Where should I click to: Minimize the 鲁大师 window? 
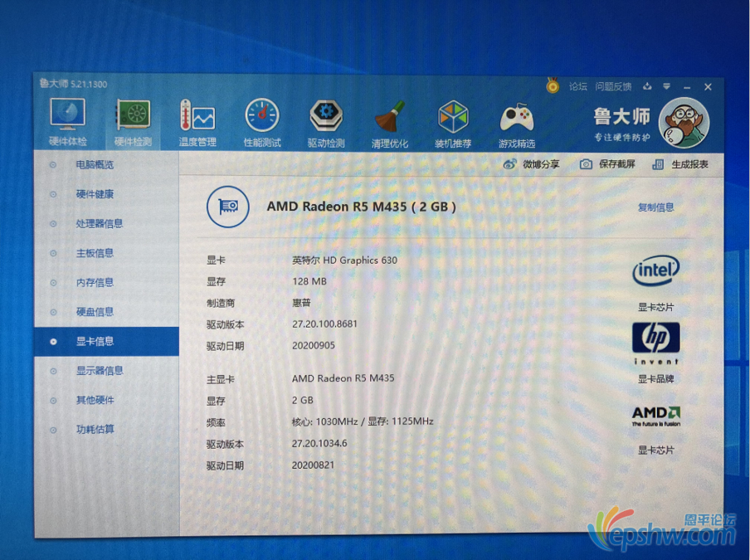click(687, 87)
